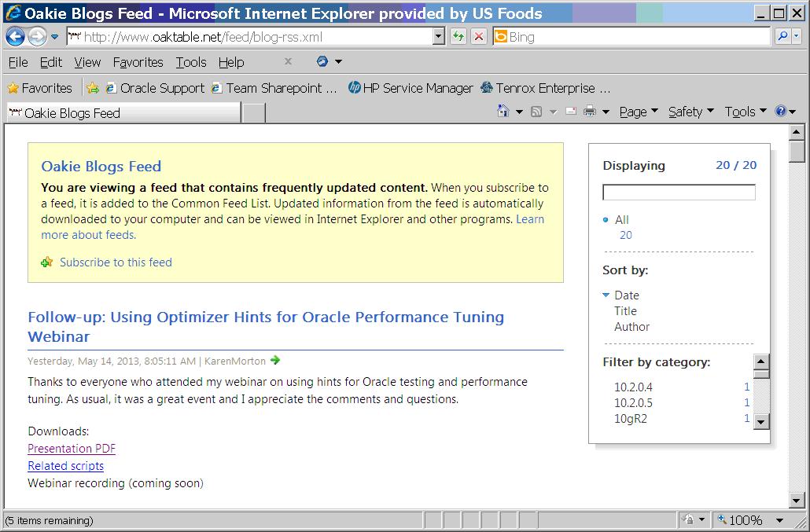Click the green plus subscribe icon
The image size is (810, 532).
(x=47, y=262)
